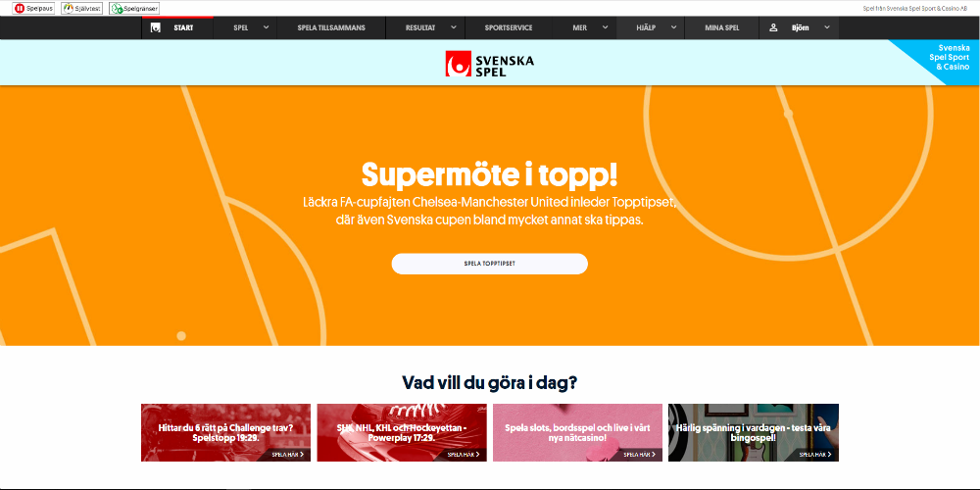Viewport: 980px width, 490px height.
Task: Open the Challenge trav promo card
Action: coord(225,432)
